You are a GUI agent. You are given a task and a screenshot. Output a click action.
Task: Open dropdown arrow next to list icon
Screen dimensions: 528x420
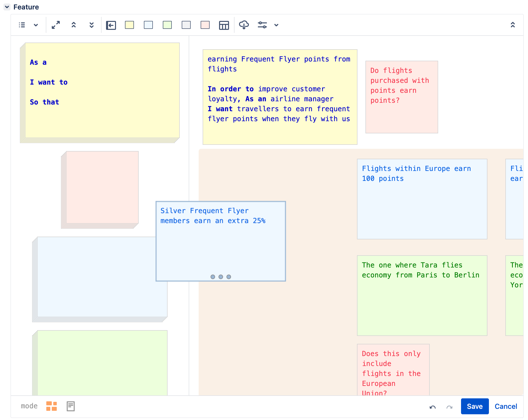36,25
